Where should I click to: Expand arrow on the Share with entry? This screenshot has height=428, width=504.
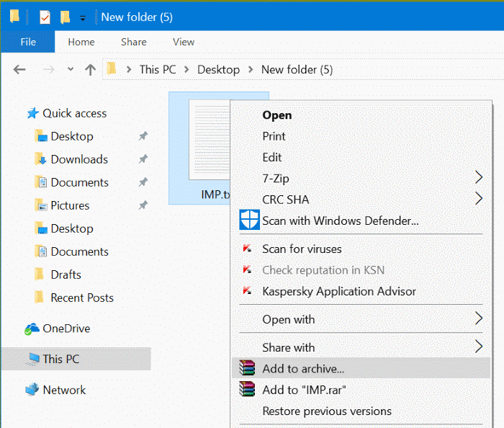[x=479, y=347]
